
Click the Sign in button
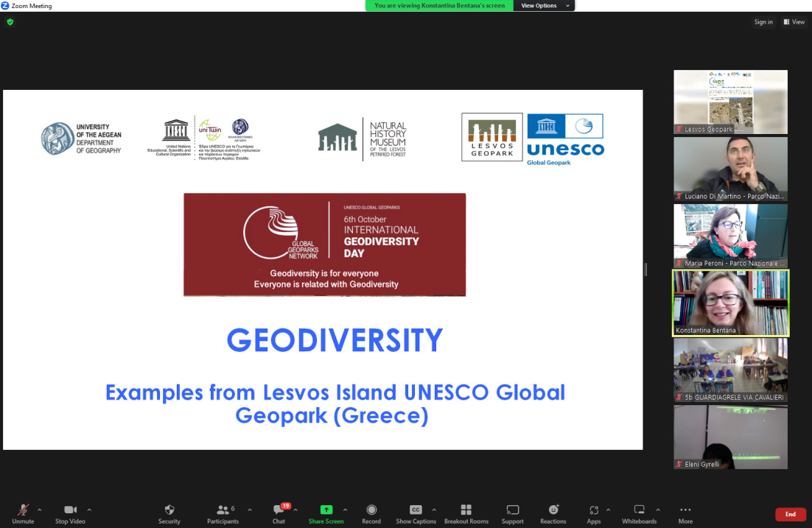tap(763, 22)
